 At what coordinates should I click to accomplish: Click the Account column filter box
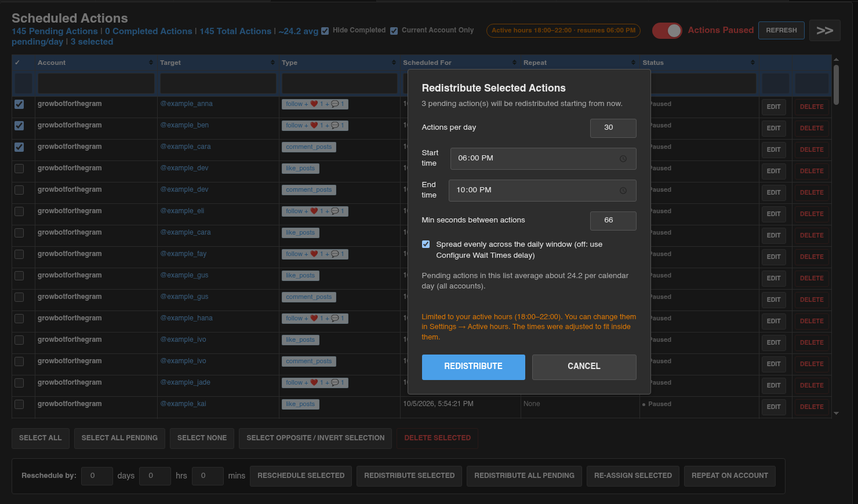pos(96,83)
